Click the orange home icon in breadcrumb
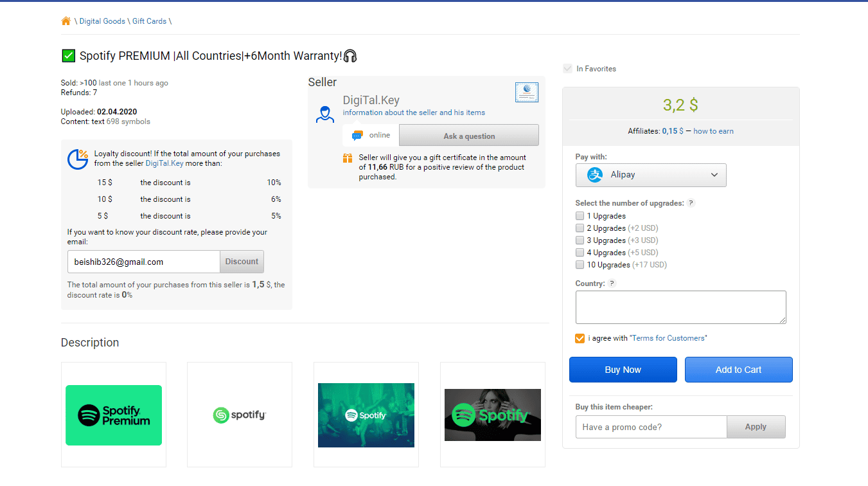This screenshot has height=486, width=868. [x=66, y=21]
